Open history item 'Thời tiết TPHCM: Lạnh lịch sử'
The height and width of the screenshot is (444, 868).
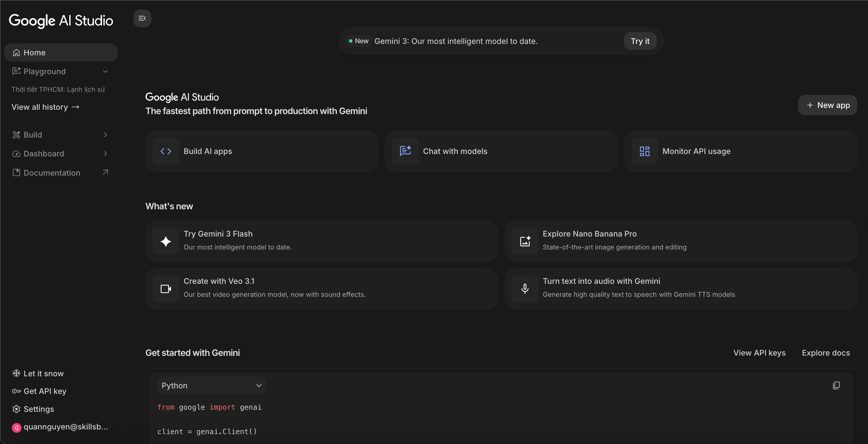pyautogui.click(x=58, y=89)
